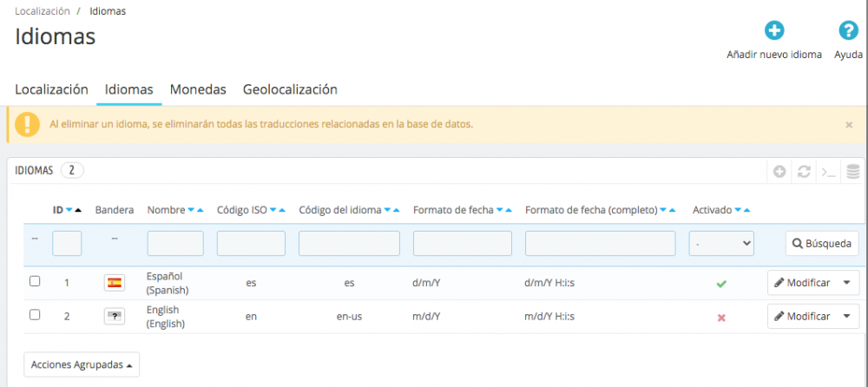Go to the Monedas tab

tap(198, 89)
